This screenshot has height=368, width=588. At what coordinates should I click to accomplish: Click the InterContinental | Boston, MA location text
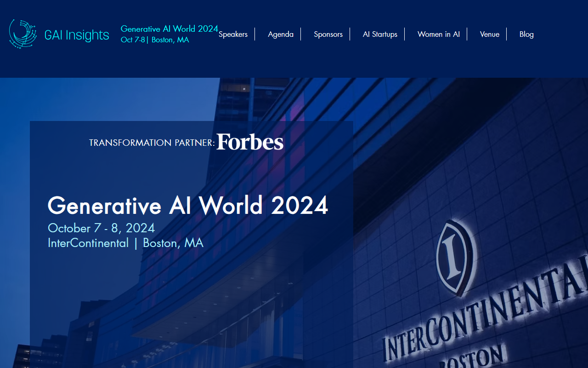pos(125,243)
